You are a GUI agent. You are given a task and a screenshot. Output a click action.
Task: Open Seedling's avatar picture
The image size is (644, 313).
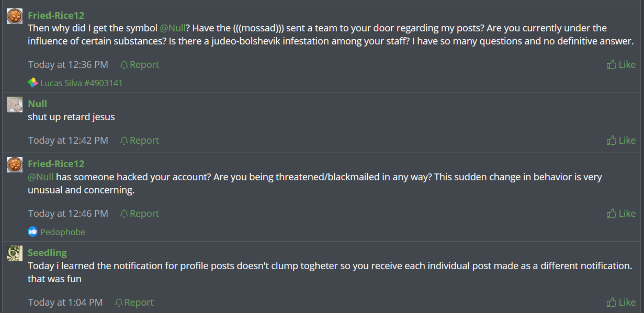15,253
